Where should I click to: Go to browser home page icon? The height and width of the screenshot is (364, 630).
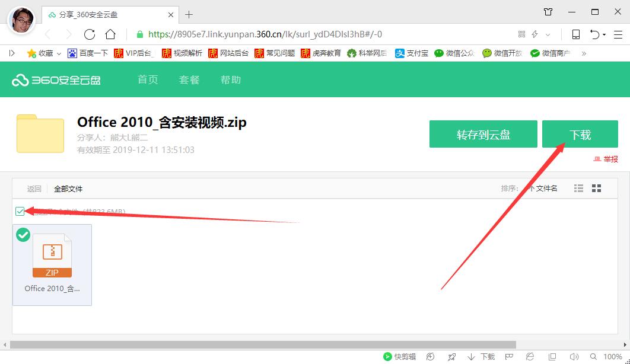click(110, 34)
